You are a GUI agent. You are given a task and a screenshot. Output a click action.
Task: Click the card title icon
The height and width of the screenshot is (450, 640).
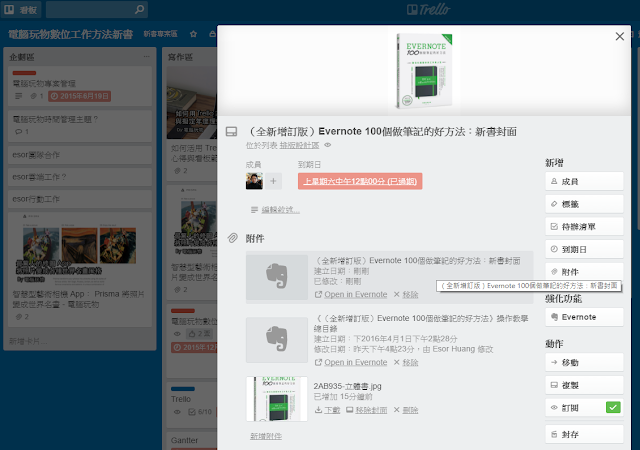click(x=231, y=131)
